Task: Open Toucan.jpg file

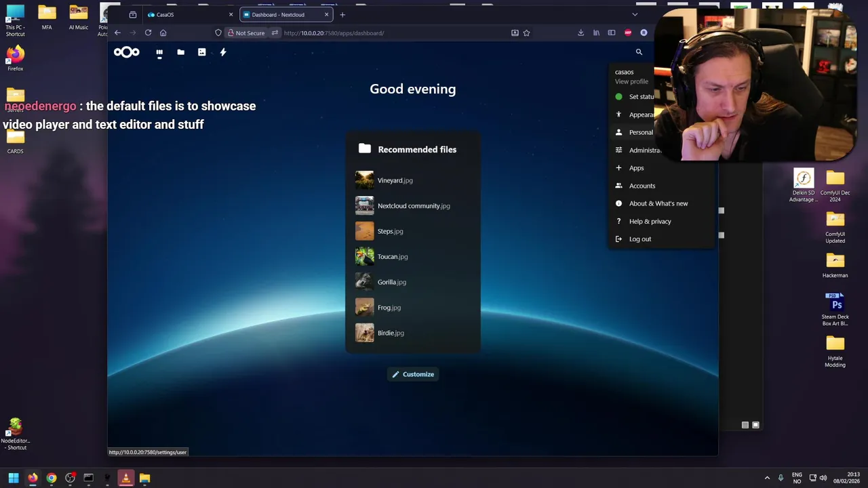Action: 413,256
